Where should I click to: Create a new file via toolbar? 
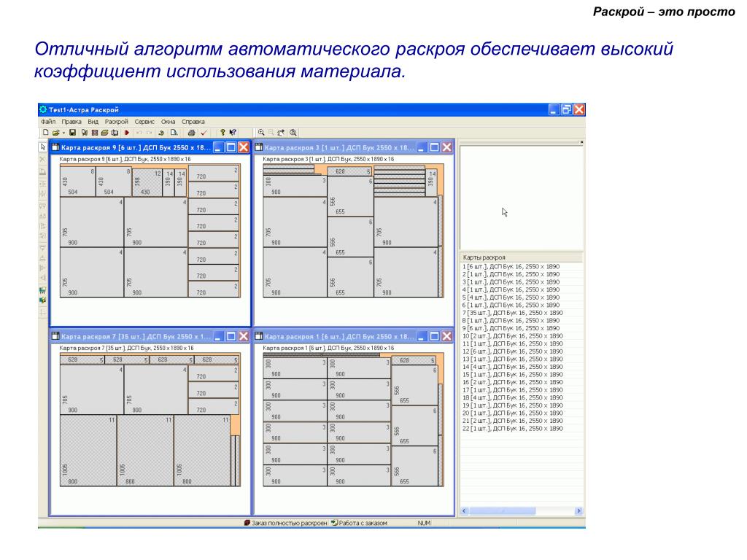click(46, 133)
